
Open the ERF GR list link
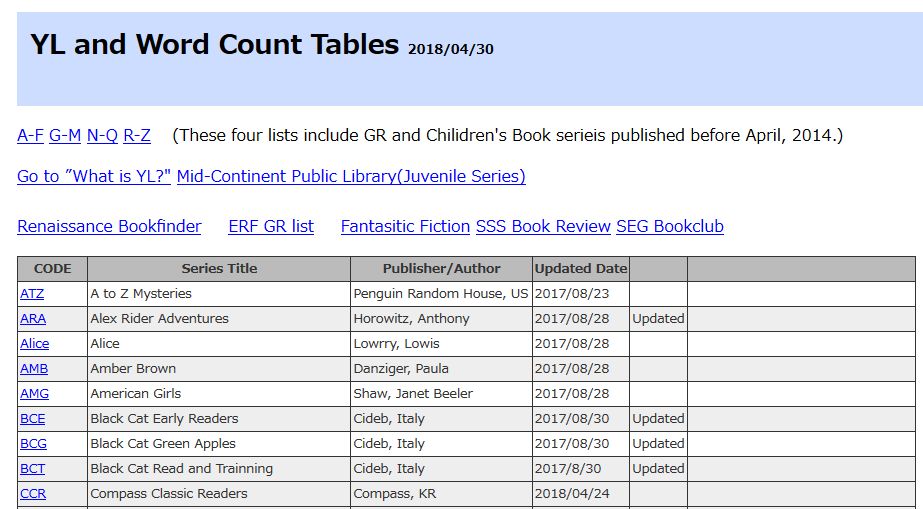point(271,226)
